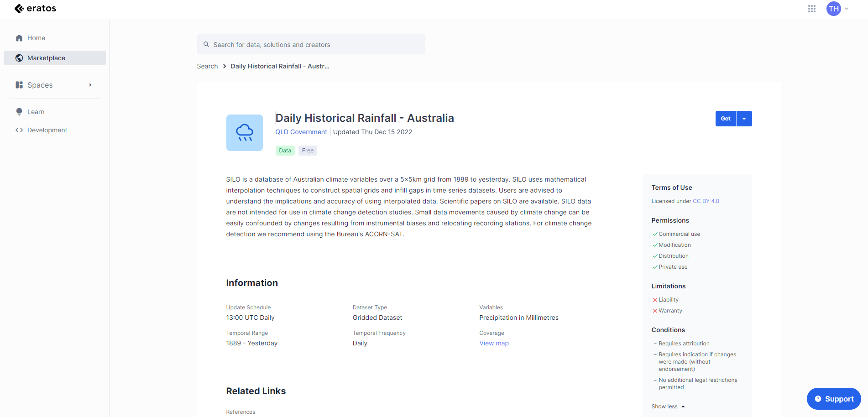Open QLD Government creator link

click(301, 132)
